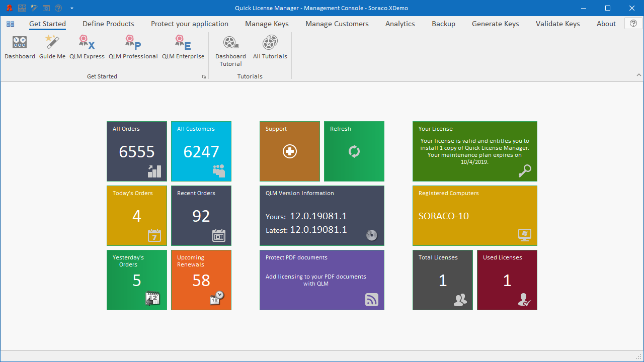Viewport: 644px width, 362px height.
Task: Click the Refresh tile arrows icon
Action: pyautogui.click(x=354, y=151)
